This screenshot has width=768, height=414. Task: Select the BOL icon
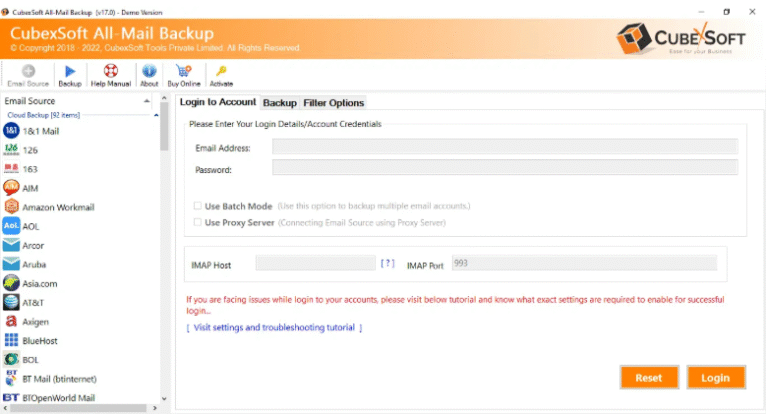point(11,359)
